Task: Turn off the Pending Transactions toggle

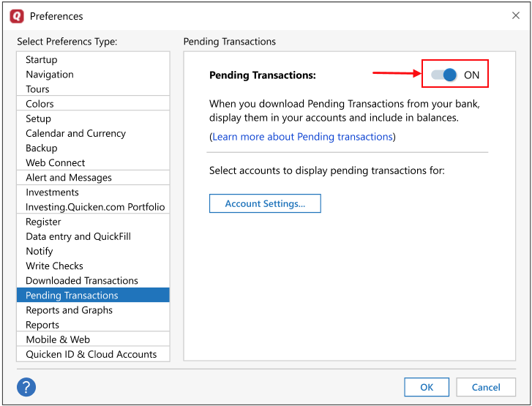Action: pos(445,75)
